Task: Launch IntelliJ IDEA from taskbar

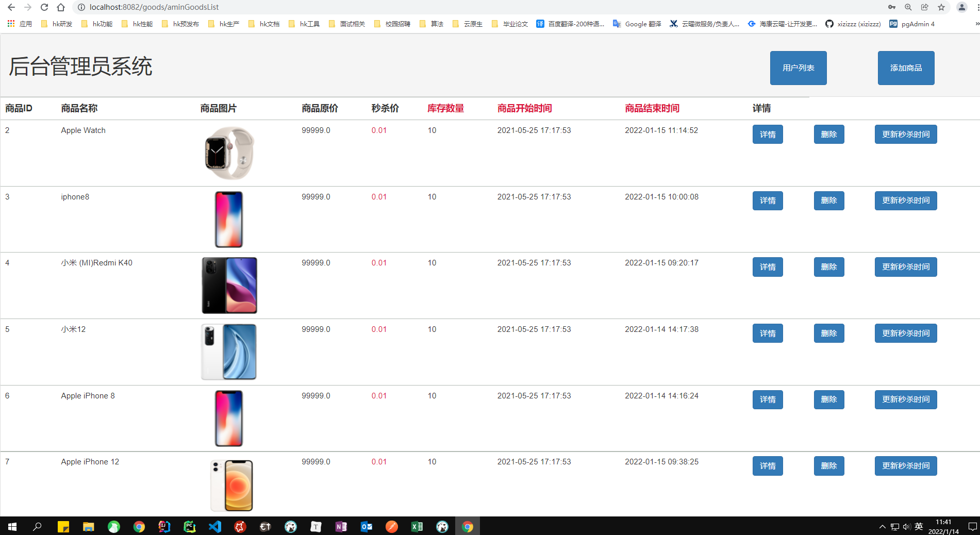Action: pyautogui.click(x=164, y=526)
